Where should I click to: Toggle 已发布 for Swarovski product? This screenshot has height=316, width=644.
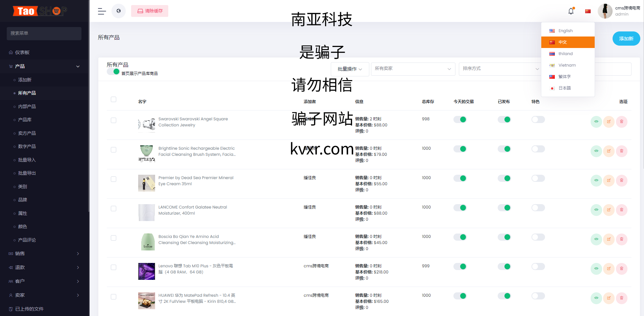504,119
